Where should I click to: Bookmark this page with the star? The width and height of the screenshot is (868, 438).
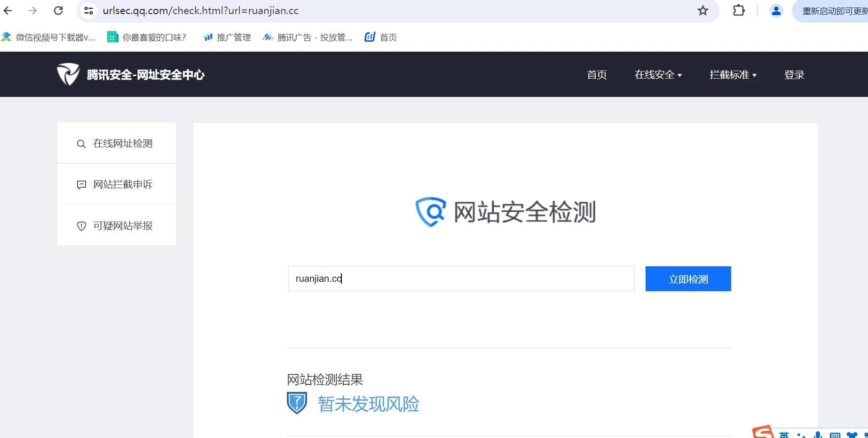(702, 10)
